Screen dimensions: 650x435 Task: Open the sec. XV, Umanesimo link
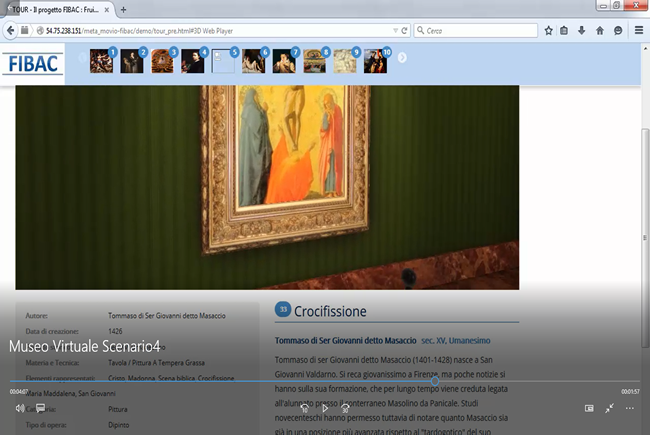[456, 340]
